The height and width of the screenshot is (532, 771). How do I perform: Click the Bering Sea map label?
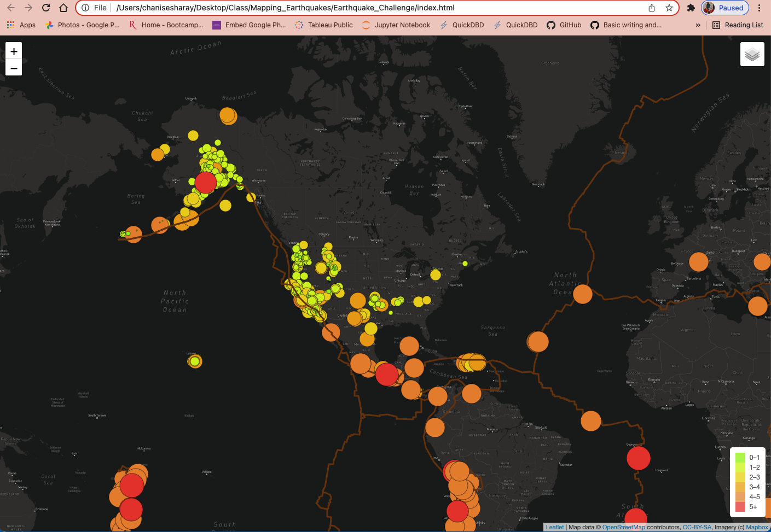point(136,199)
